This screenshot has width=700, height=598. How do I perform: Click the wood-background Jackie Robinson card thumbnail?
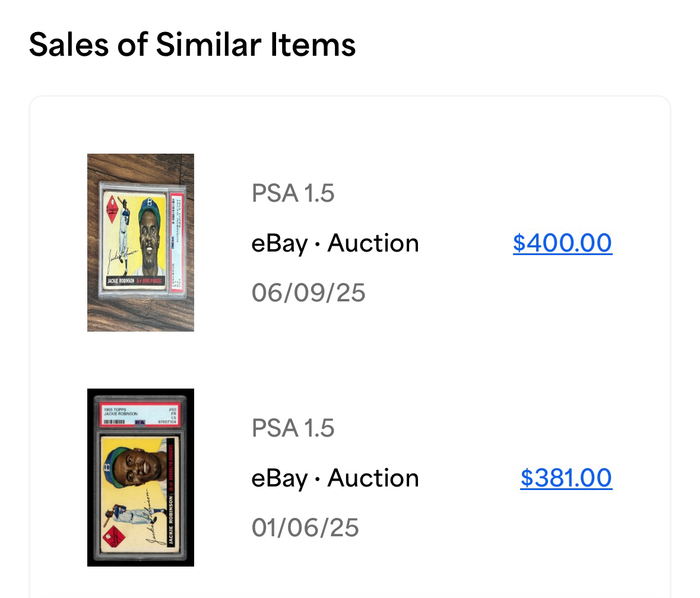(x=141, y=243)
